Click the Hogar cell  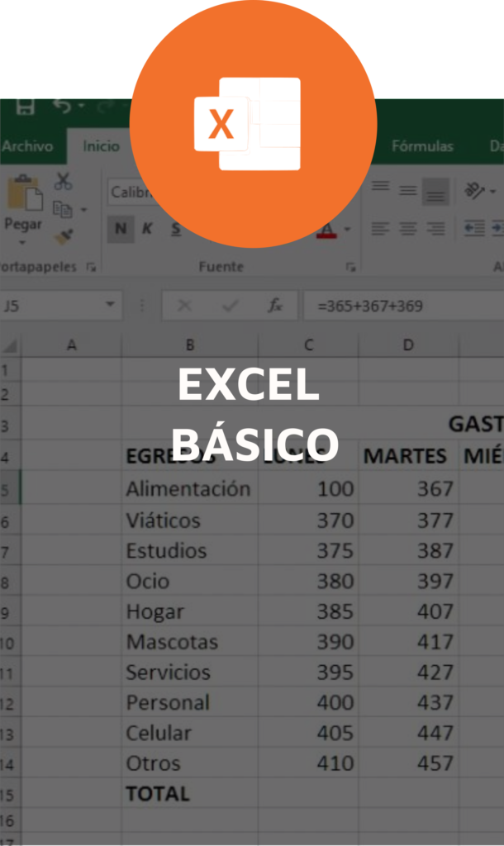tap(190, 611)
